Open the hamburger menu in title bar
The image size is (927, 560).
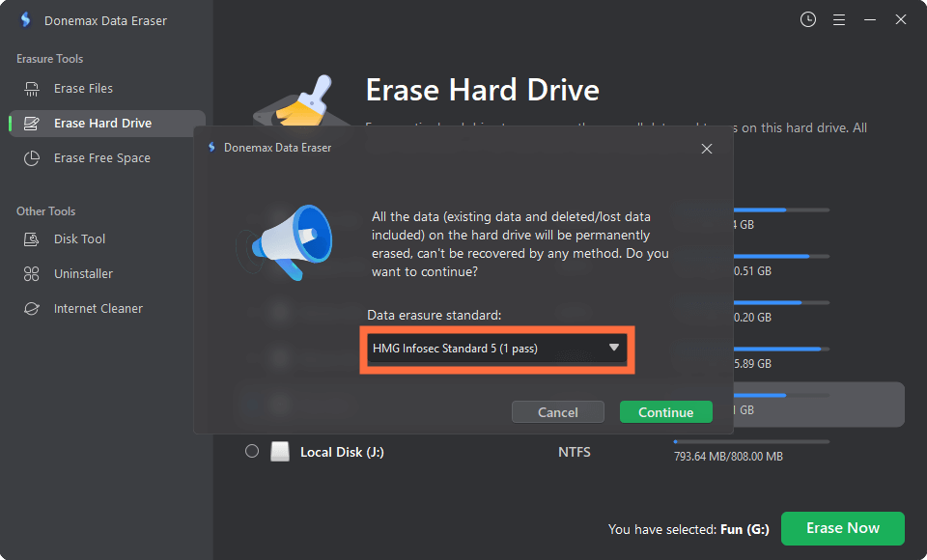click(x=838, y=20)
